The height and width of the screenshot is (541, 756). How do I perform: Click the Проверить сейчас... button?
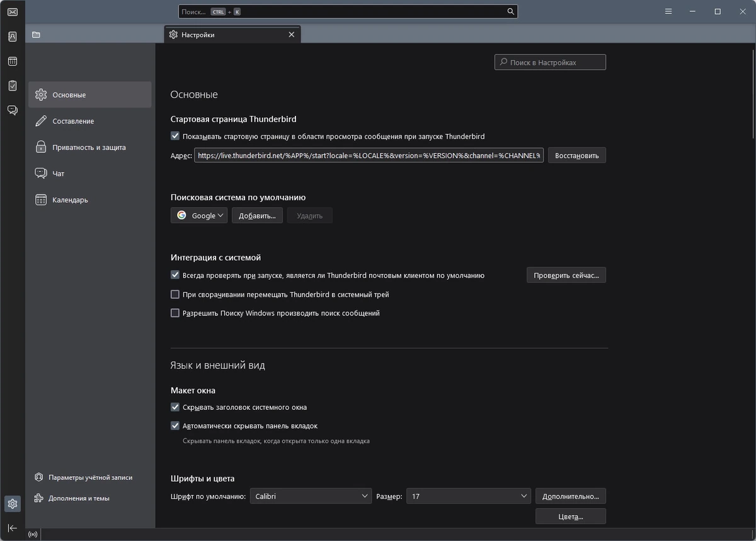pyautogui.click(x=566, y=275)
